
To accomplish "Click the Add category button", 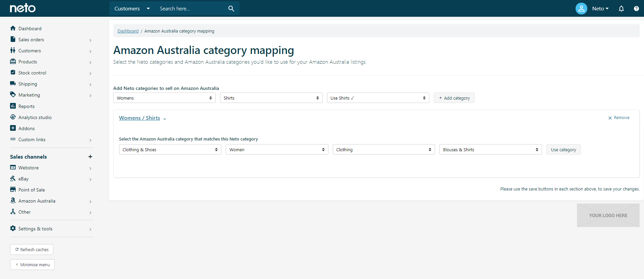I will [454, 98].
